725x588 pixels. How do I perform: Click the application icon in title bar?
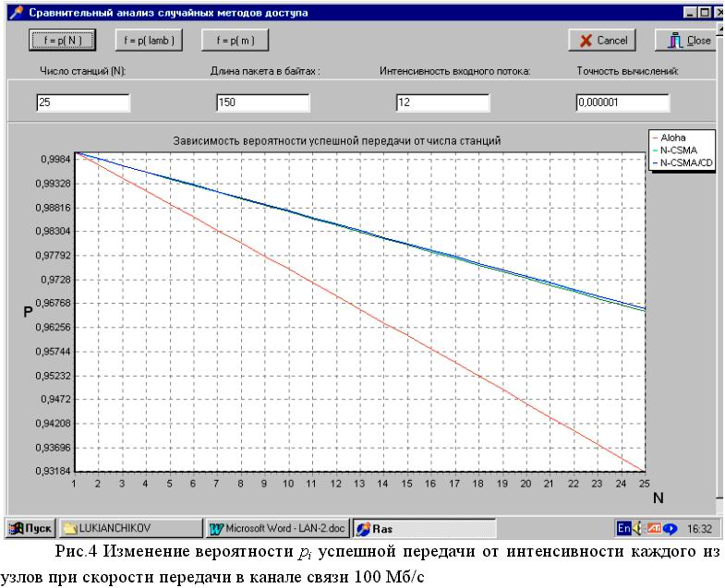pyautogui.click(x=17, y=13)
